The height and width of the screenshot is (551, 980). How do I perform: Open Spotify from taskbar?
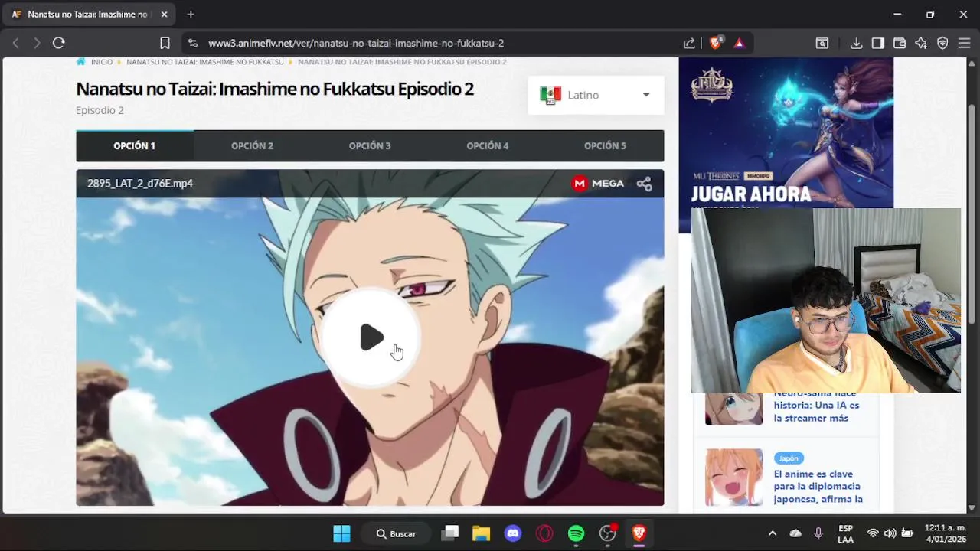pyautogui.click(x=576, y=533)
